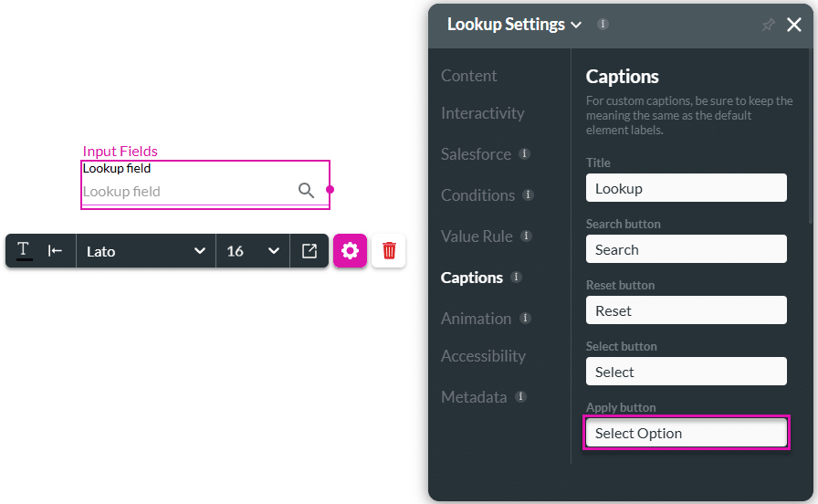Delete element with the red trash icon
The width and height of the screenshot is (818, 504).
pos(389,250)
